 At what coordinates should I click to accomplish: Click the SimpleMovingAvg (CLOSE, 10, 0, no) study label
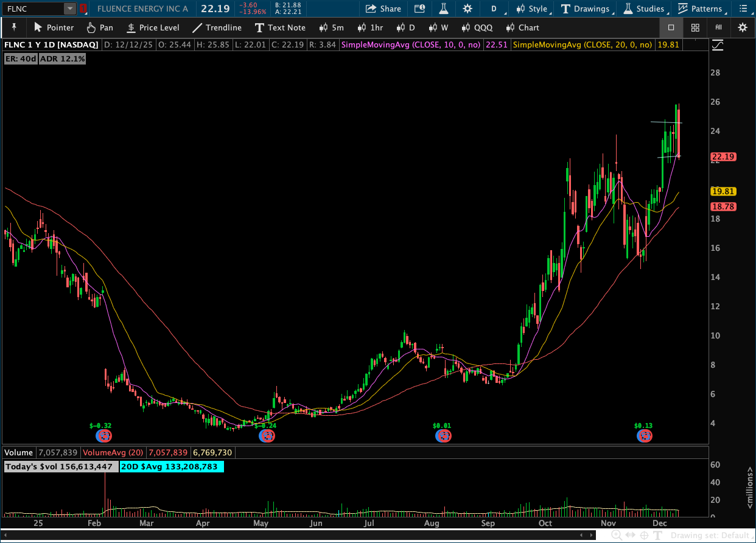411,45
